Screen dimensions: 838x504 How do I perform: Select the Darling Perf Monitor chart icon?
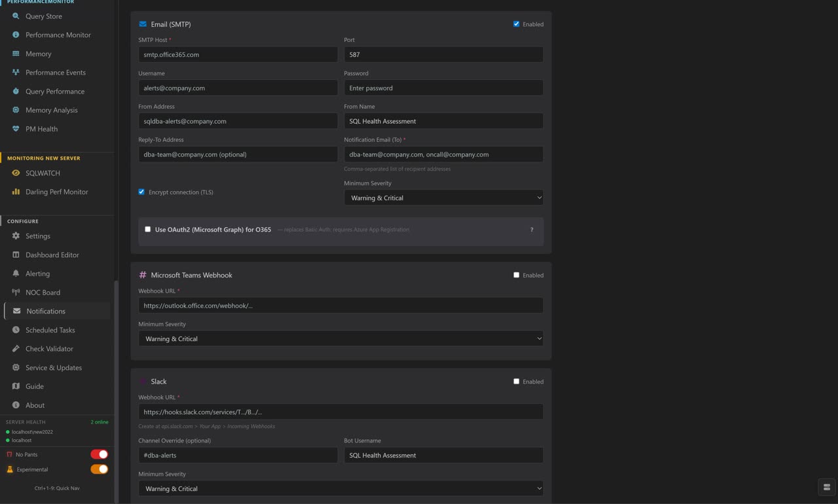[16, 192]
